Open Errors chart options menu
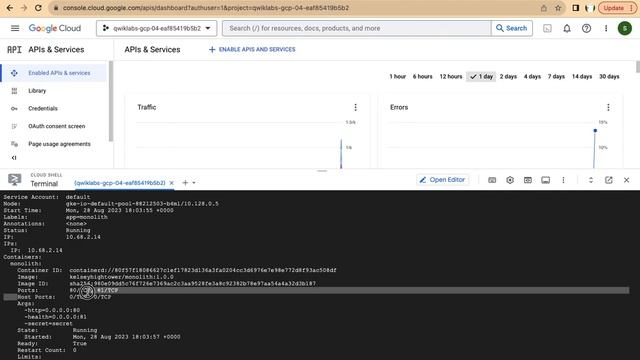Viewport: 640px width, 360px height. 608,107
